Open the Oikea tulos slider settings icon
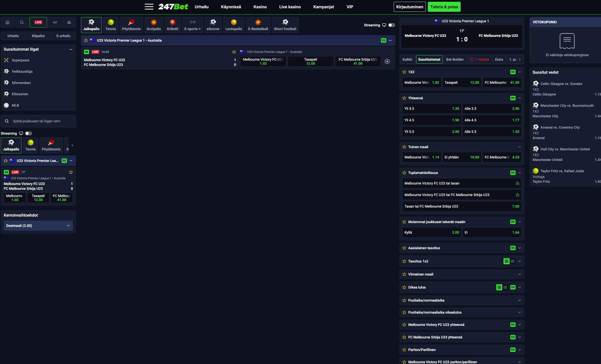601x364 pixels. click(505, 287)
